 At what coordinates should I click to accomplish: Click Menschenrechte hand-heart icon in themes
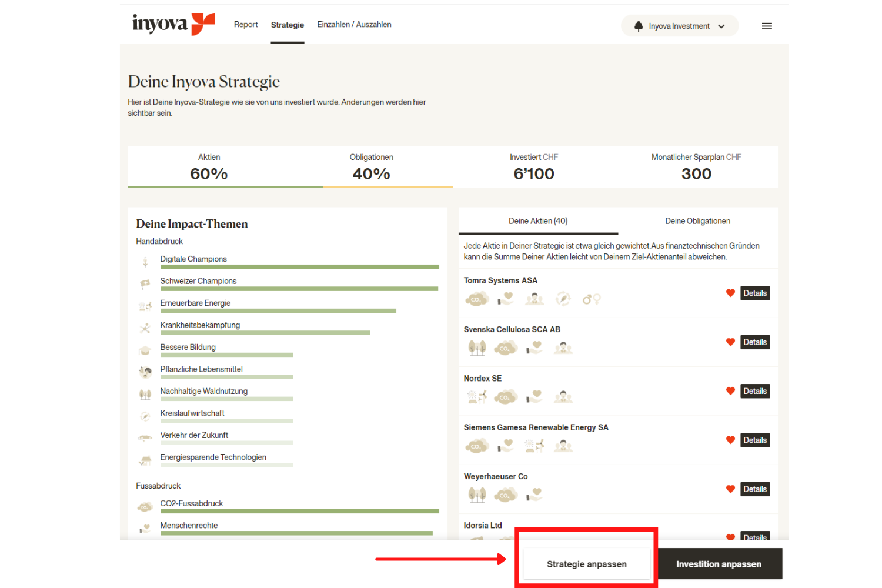[x=145, y=529]
